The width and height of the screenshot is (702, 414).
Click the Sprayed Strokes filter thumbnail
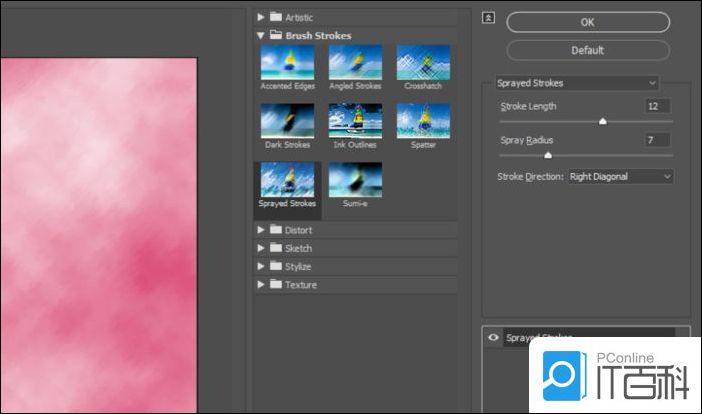click(x=287, y=180)
